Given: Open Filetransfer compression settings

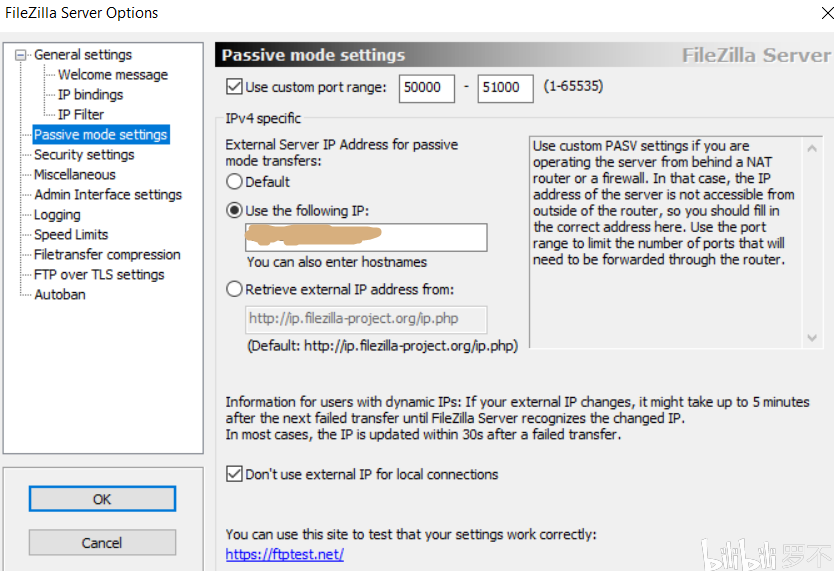Looking at the screenshot, I should (x=107, y=255).
